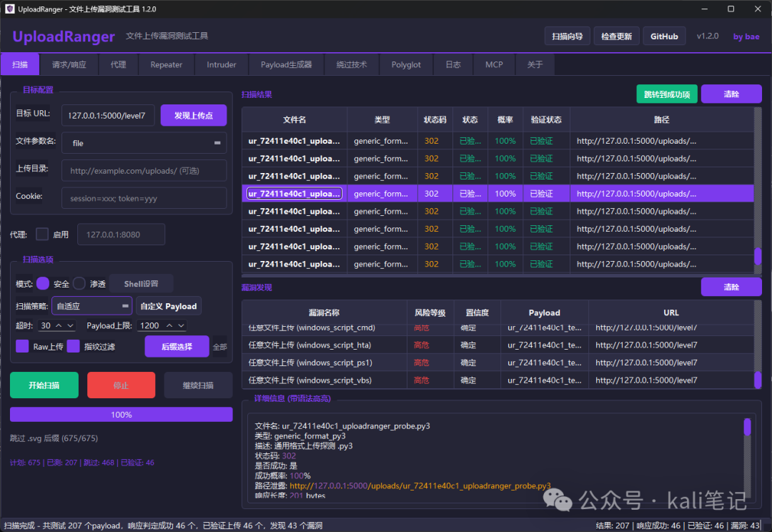The height and width of the screenshot is (532, 772).
Task: Enable the proxy 启用 checkbox
Action: (42, 234)
